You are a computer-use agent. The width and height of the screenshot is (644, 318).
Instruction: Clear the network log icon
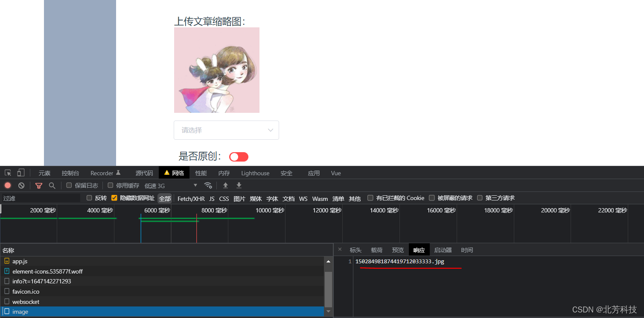click(x=21, y=185)
